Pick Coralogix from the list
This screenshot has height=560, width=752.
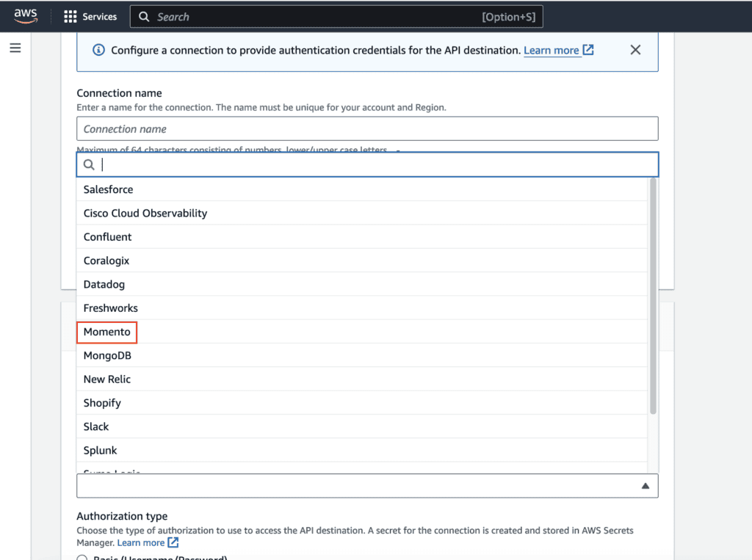tap(361, 261)
